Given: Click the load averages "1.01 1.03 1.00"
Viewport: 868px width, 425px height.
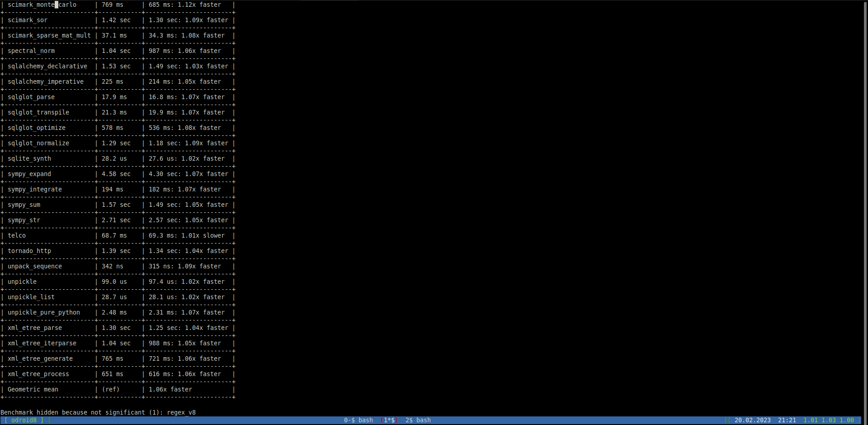Looking at the screenshot, I should pos(829,420).
